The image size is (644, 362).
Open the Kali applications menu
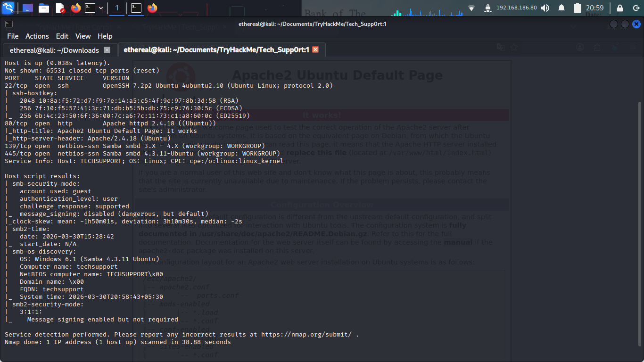pos(8,8)
